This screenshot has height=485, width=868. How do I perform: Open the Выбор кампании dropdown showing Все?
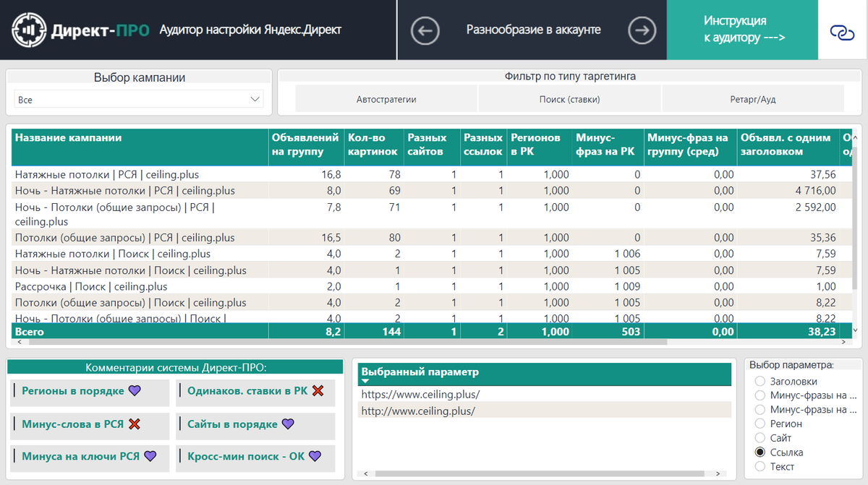tap(139, 100)
